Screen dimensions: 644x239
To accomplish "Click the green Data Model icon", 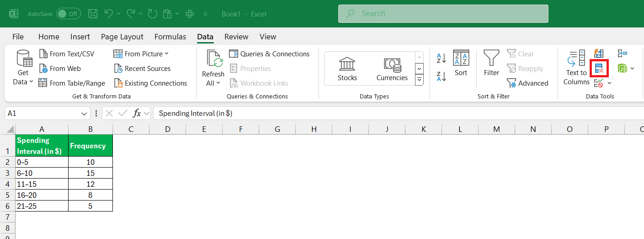I will (622, 69).
